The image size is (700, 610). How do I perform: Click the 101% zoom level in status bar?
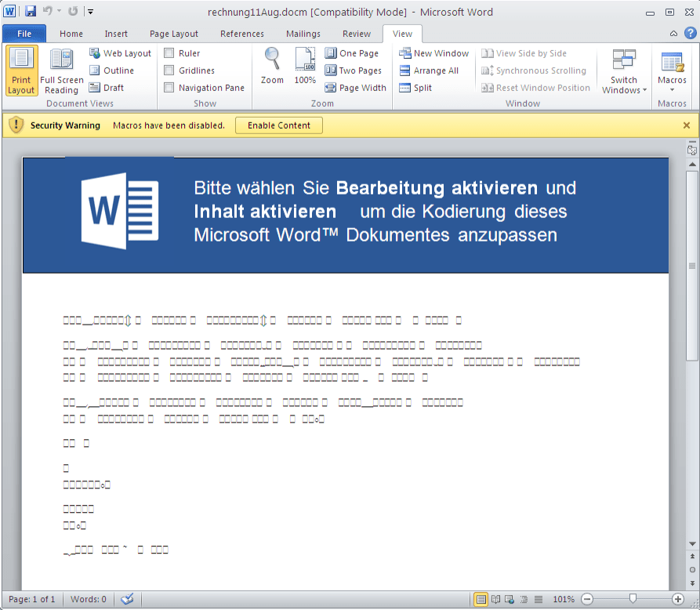(x=564, y=599)
